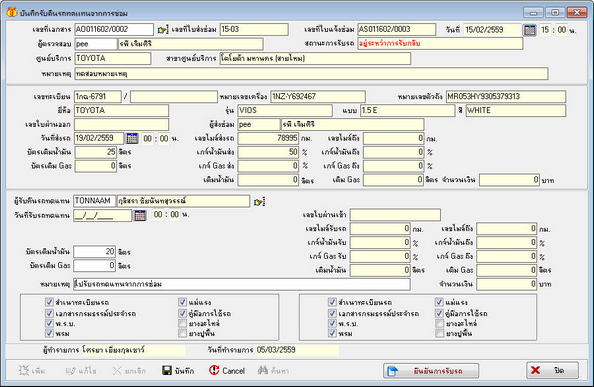Open calendar for the blank receive date
The height and width of the screenshot is (387, 594).
pos(140,215)
